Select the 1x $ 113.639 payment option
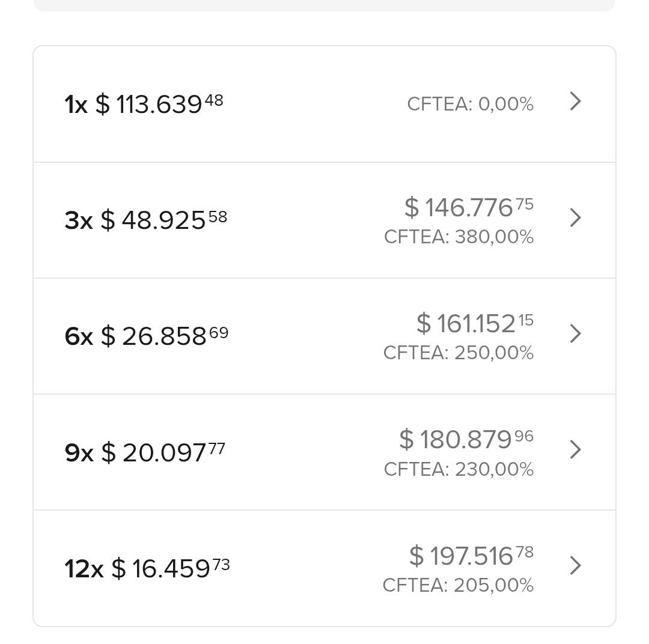 pyautogui.click(x=324, y=105)
